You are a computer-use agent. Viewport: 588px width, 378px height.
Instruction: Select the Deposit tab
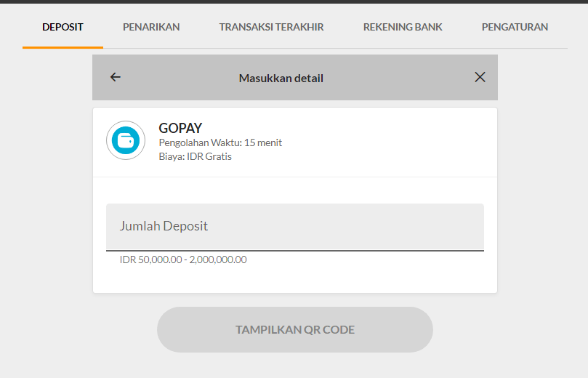tap(63, 27)
